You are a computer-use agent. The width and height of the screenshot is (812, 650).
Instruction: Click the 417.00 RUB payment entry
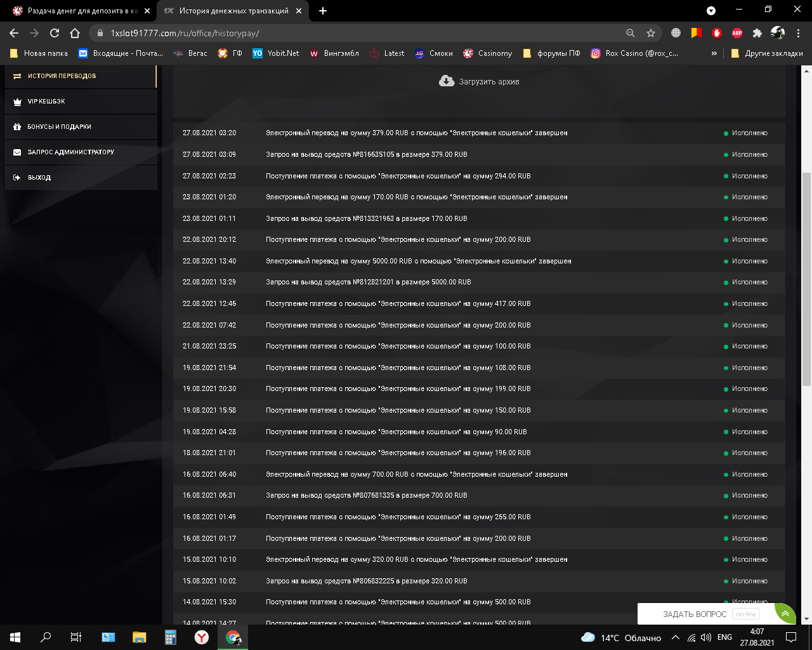point(398,303)
